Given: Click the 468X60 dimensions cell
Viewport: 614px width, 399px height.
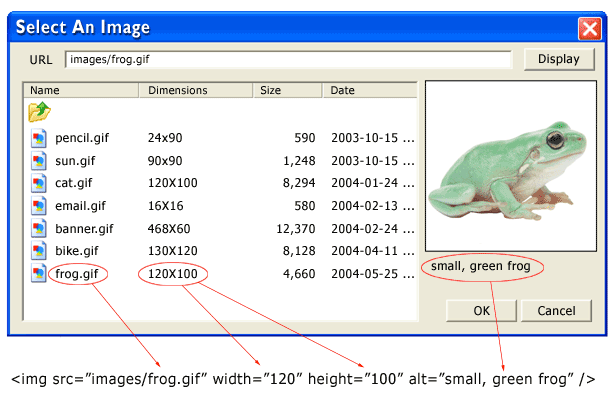Looking at the screenshot, I should point(169,229).
